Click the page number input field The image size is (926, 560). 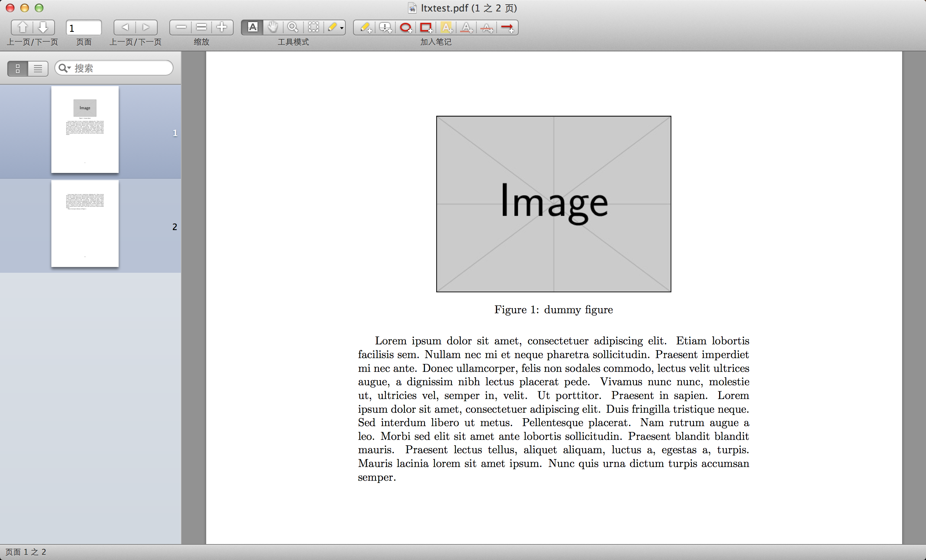[84, 28]
